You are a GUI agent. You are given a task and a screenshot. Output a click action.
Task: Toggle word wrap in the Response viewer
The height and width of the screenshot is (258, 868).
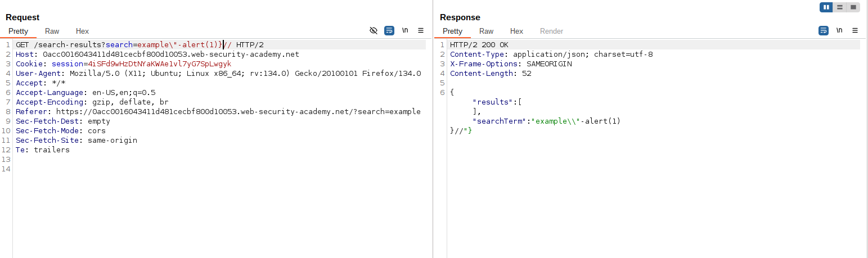click(824, 30)
